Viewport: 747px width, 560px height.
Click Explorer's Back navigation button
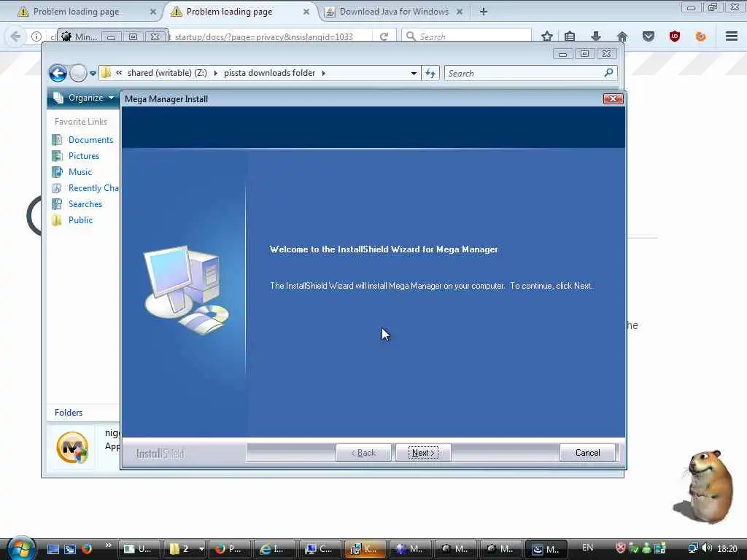tap(58, 74)
